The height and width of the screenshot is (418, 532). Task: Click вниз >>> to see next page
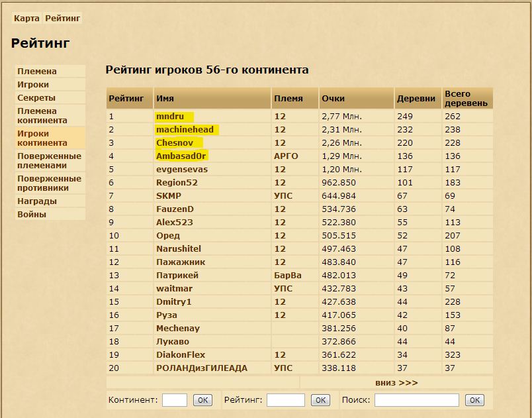point(396,382)
